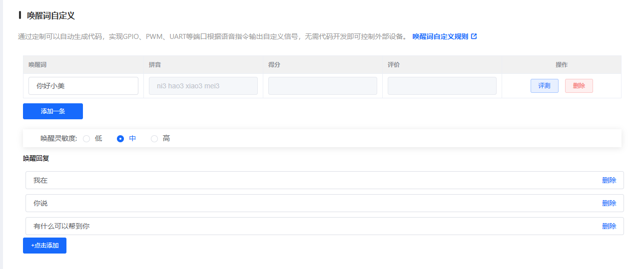
Task: Click the 你好小美 wake word input
Action: 83,86
